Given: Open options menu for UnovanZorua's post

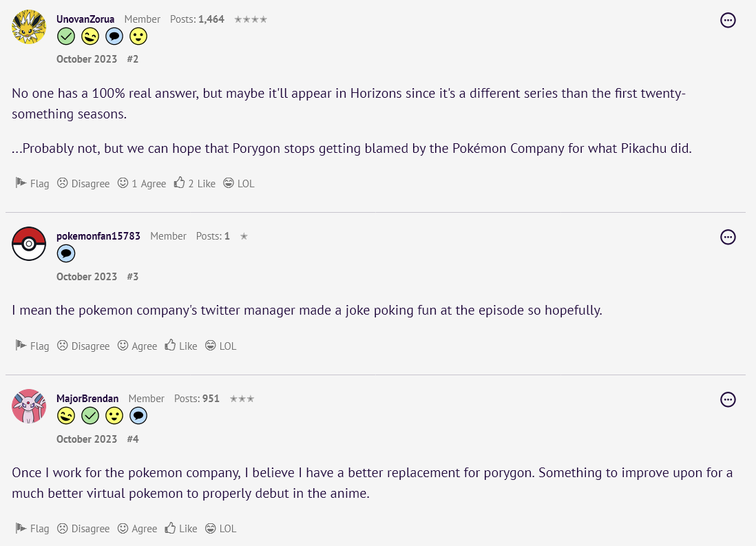Looking at the screenshot, I should coord(728,20).
